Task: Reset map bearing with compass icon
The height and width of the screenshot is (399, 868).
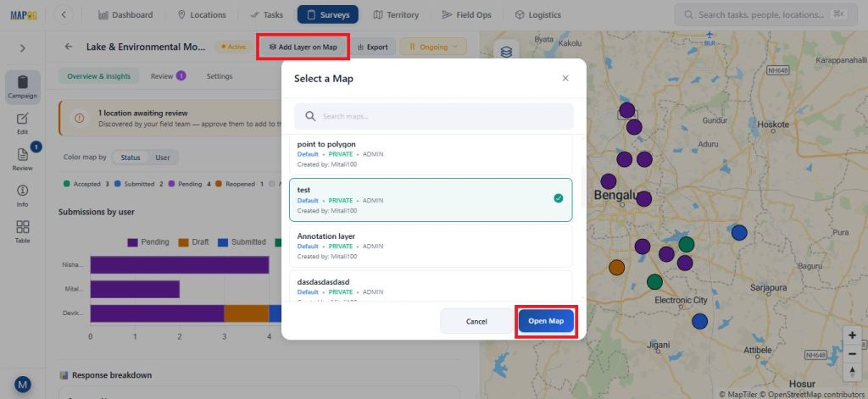Action: (851, 371)
